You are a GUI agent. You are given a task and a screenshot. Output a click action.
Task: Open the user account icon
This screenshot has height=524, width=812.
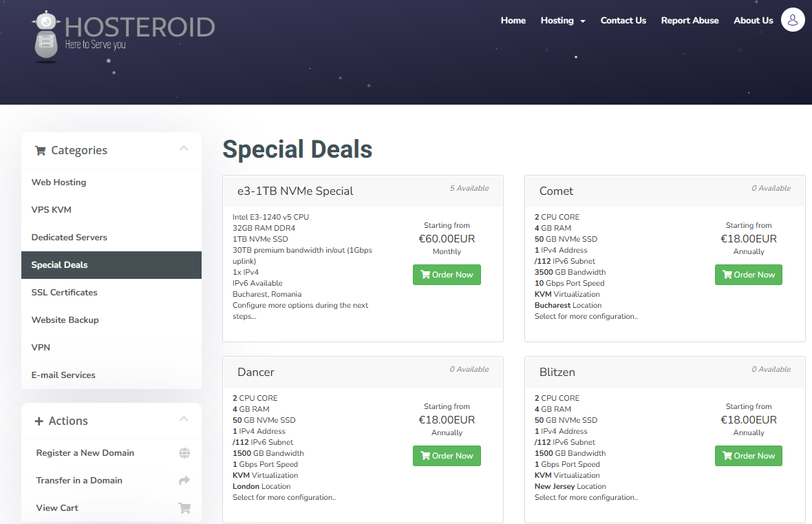[792, 20]
